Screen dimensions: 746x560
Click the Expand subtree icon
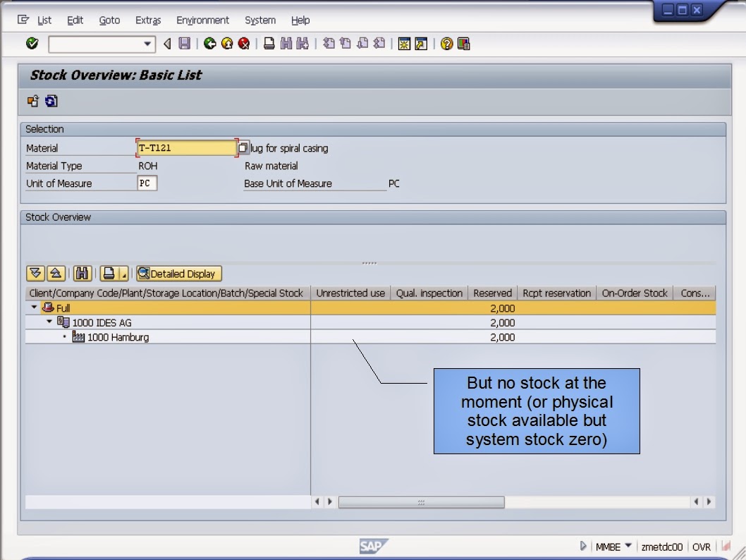(x=36, y=274)
